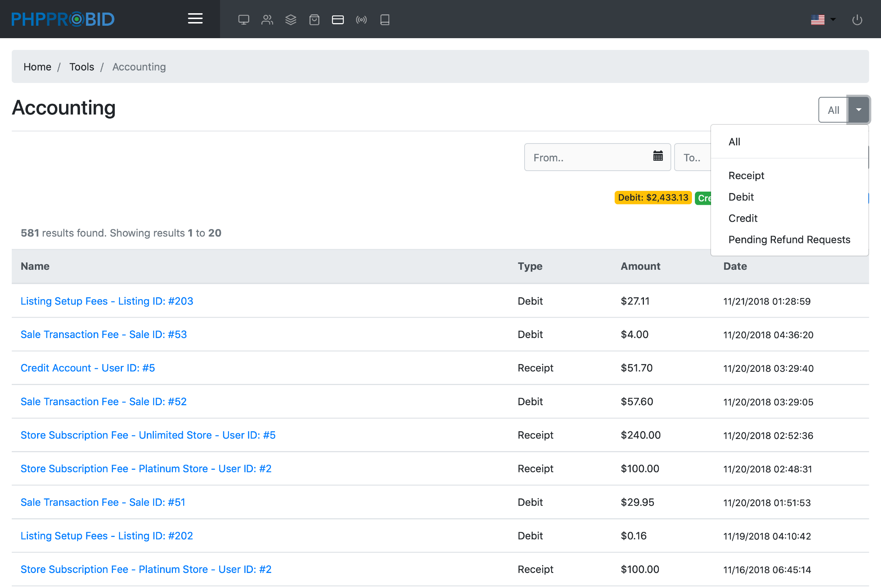Click the credit card icon in navbar
Viewport: 881px width, 588px height.
[338, 19]
